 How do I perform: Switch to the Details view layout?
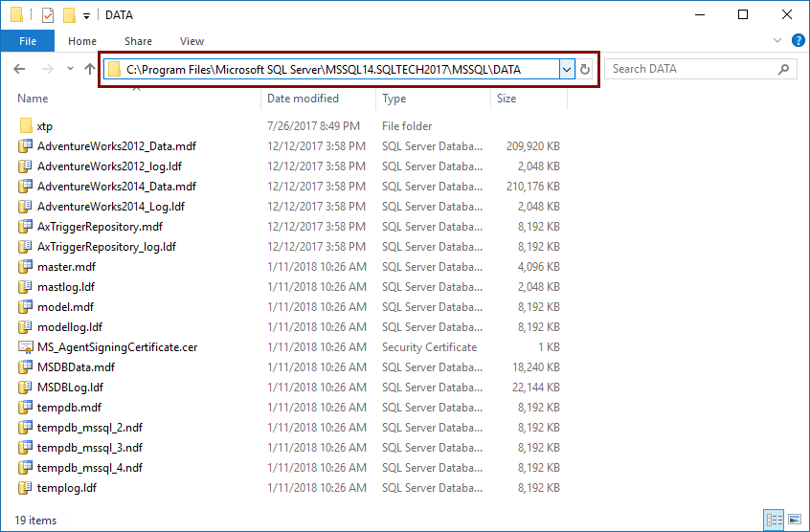[774, 520]
